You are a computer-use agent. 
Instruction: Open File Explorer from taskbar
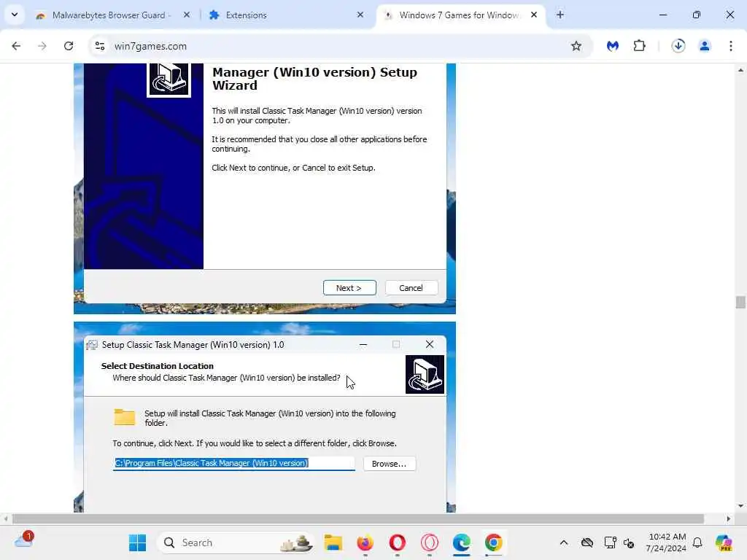[x=333, y=542]
